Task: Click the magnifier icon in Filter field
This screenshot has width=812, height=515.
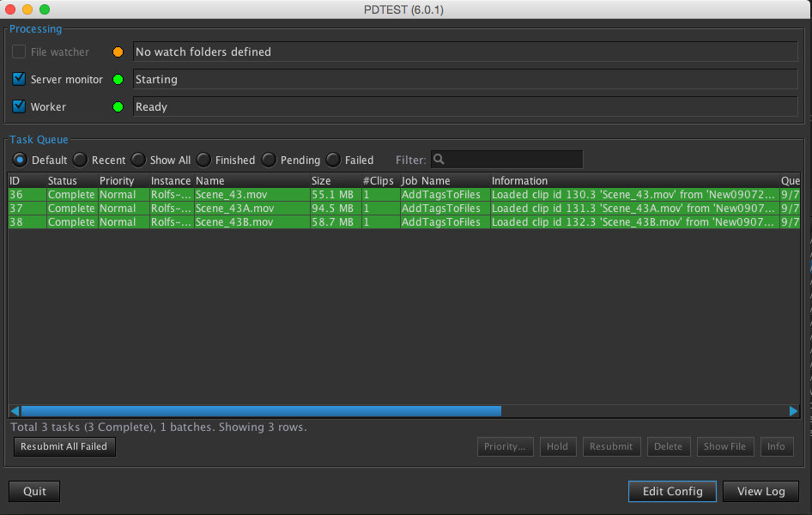Action: (x=439, y=160)
